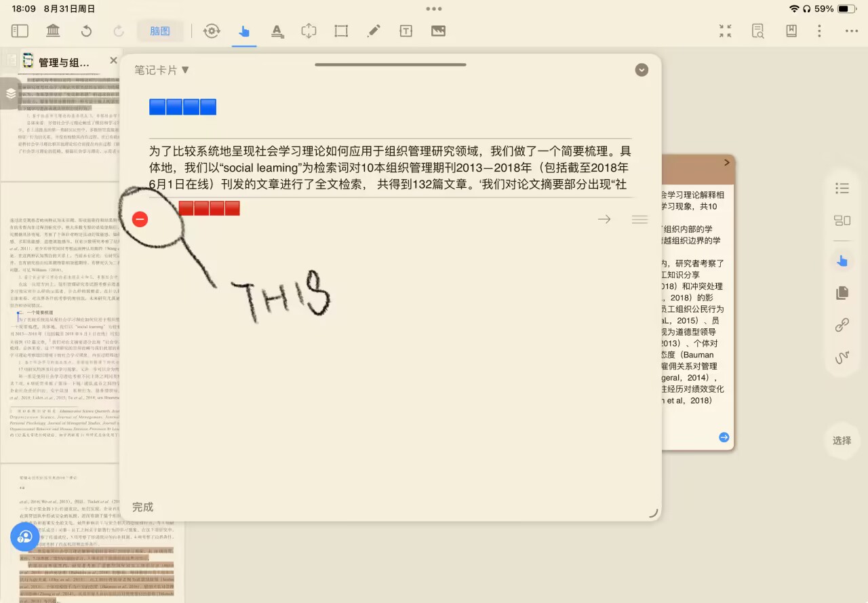Pick the text box tool
Screen dimensions: 868x603
point(406,31)
